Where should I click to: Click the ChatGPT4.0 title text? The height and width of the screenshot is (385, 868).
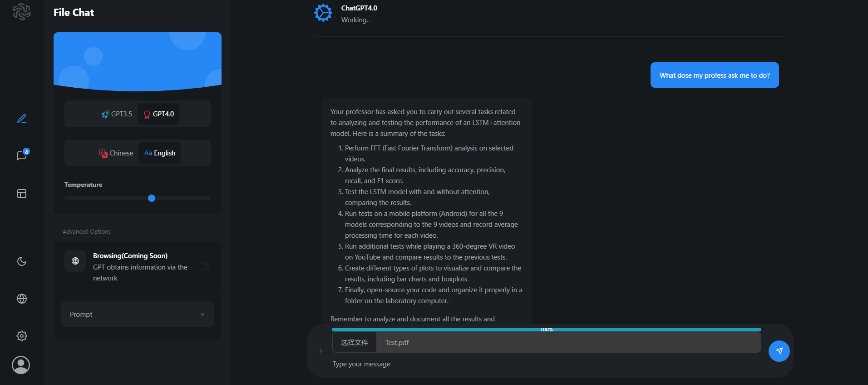(359, 8)
